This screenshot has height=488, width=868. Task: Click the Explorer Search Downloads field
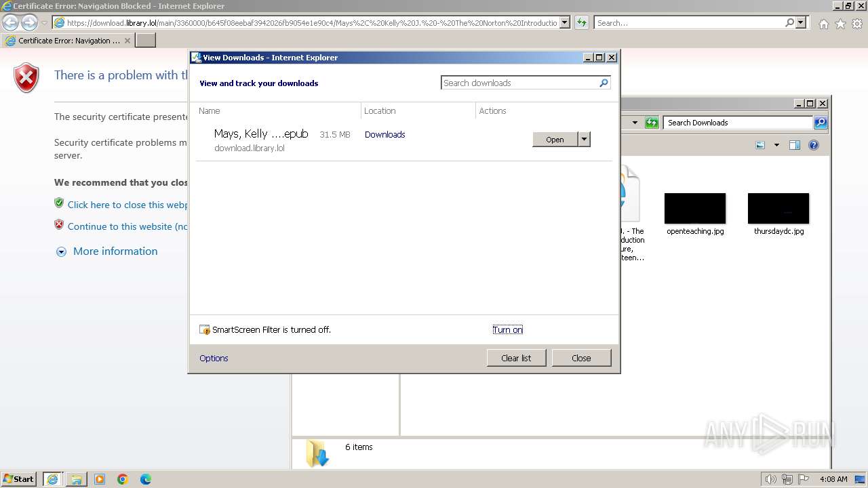click(738, 123)
